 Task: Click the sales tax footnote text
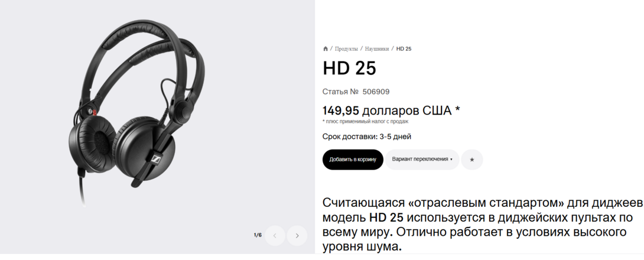point(366,122)
